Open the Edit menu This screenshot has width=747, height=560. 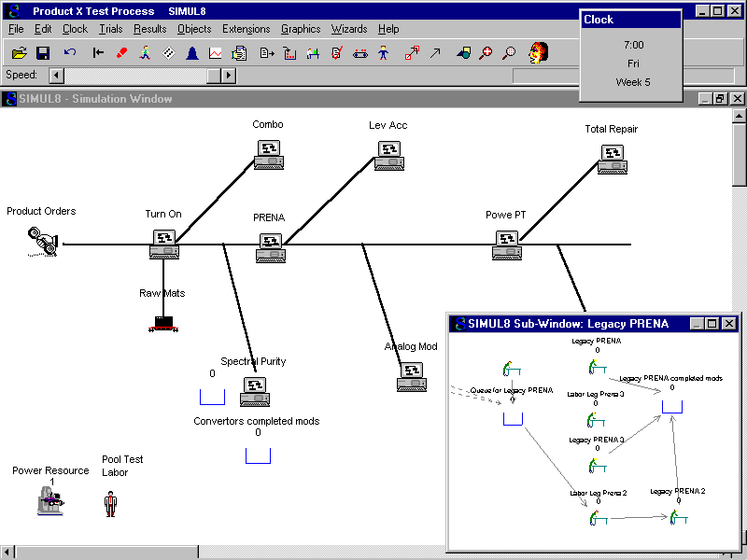coord(43,29)
